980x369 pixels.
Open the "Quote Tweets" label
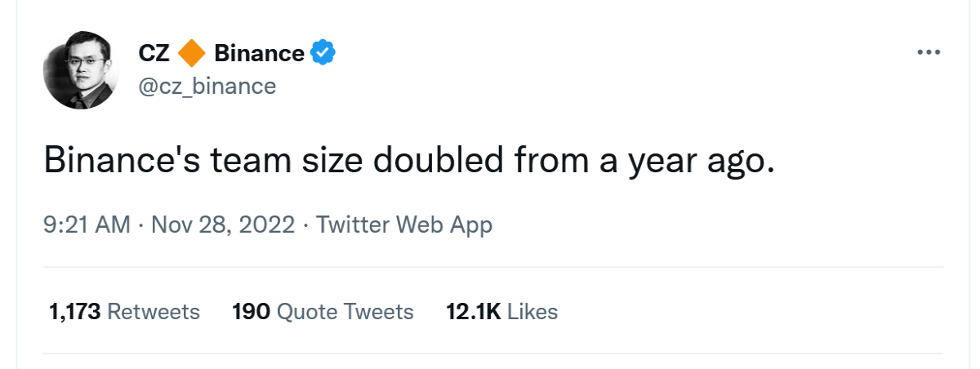click(345, 312)
